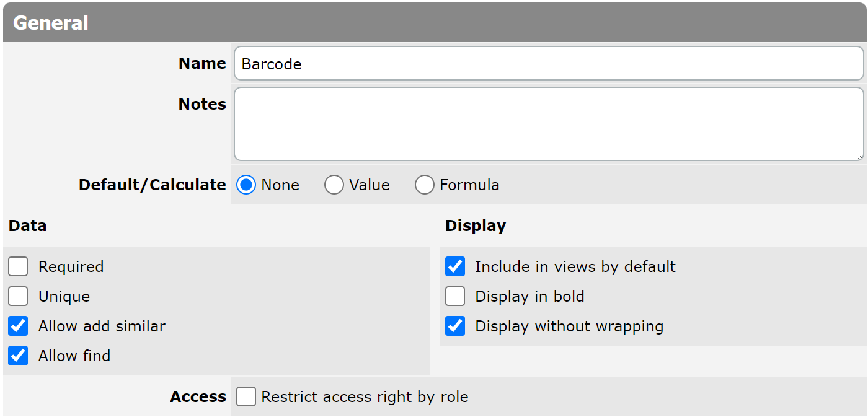Viewport: 868px width, 420px height.
Task: Click the Access label
Action: click(198, 396)
